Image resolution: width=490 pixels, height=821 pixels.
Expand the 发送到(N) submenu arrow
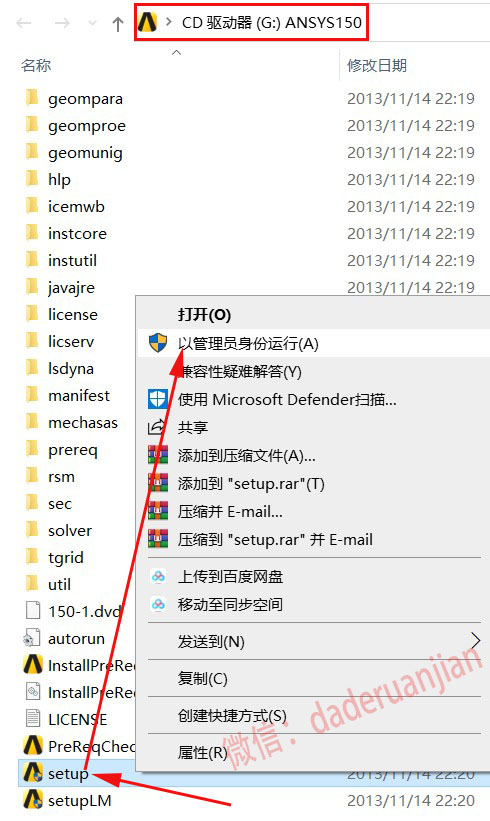(x=475, y=640)
